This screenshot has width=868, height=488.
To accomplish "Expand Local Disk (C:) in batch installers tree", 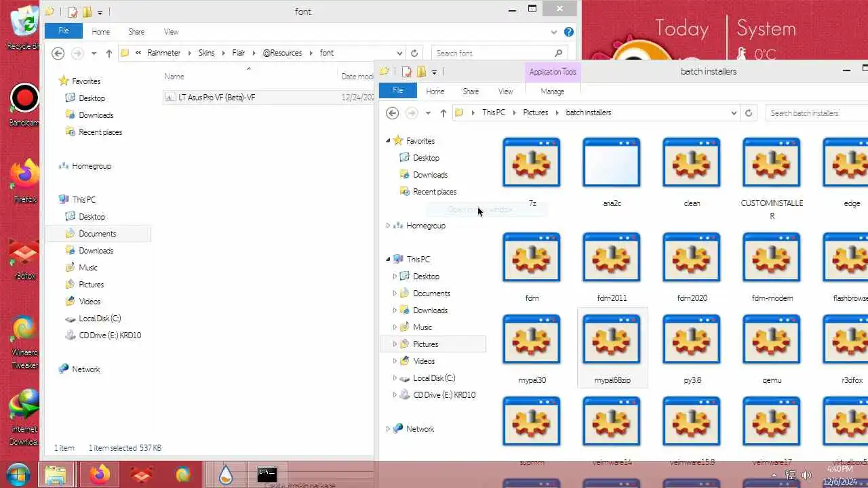I will click(395, 378).
